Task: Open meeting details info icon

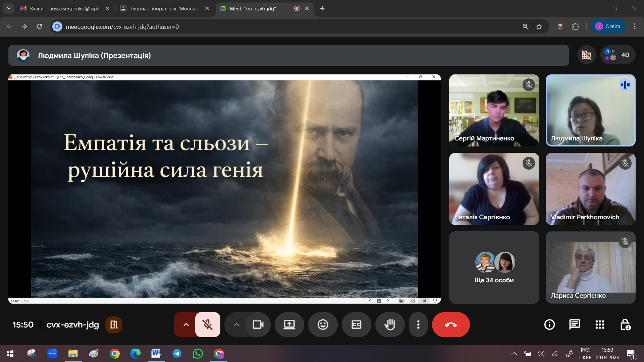Action: 549,324
